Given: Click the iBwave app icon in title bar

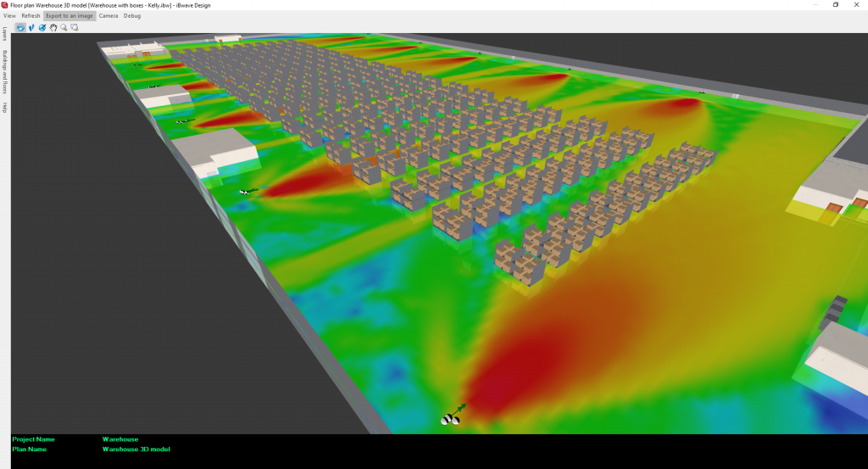Looking at the screenshot, I should (x=4, y=5).
